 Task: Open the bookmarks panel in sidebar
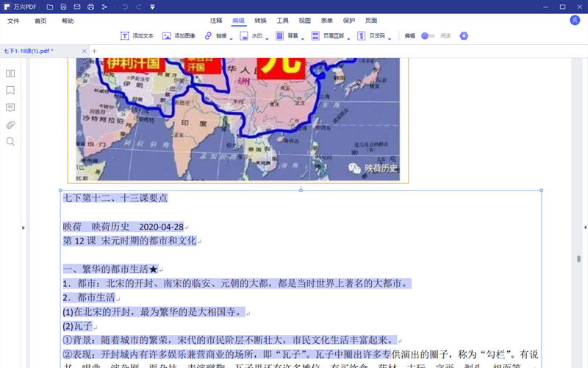pos(10,91)
